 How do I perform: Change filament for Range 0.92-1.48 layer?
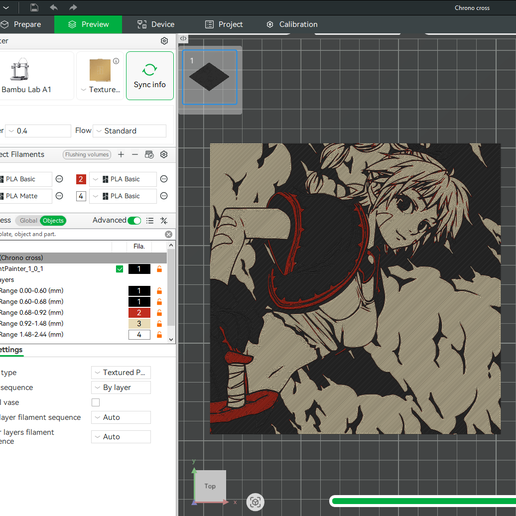click(139, 324)
